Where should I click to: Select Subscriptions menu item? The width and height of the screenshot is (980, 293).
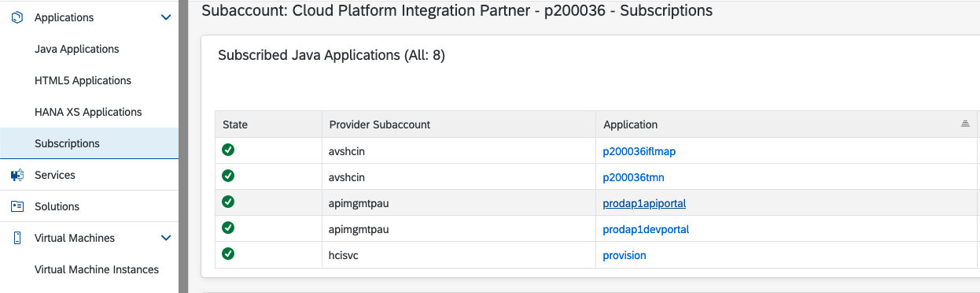click(x=89, y=143)
